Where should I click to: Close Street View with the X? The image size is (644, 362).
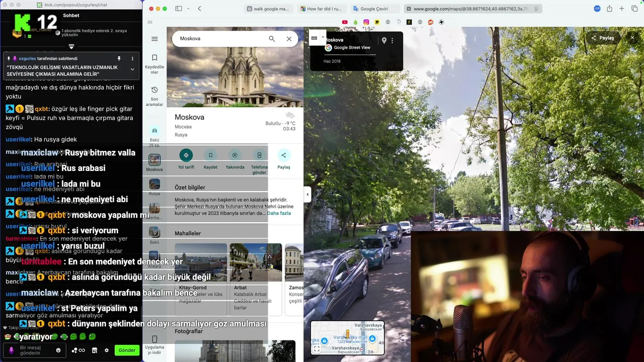tap(632, 38)
